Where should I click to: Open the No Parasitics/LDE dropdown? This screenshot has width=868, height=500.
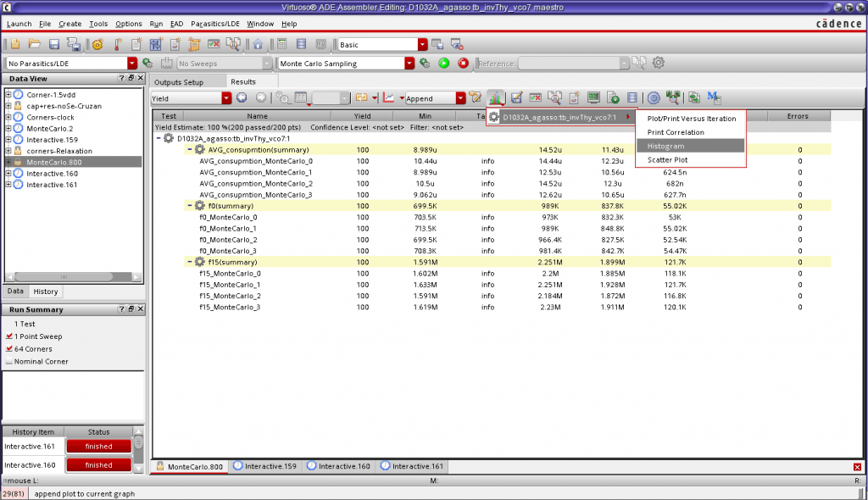click(131, 63)
